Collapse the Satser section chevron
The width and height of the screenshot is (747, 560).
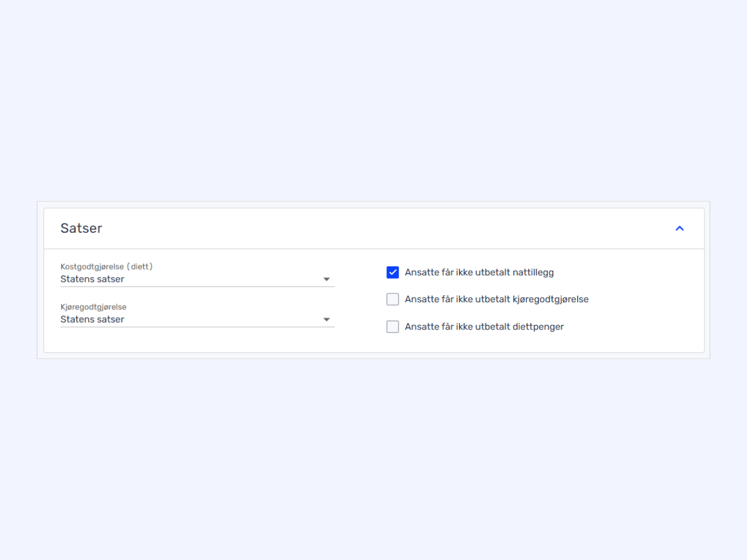click(679, 228)
